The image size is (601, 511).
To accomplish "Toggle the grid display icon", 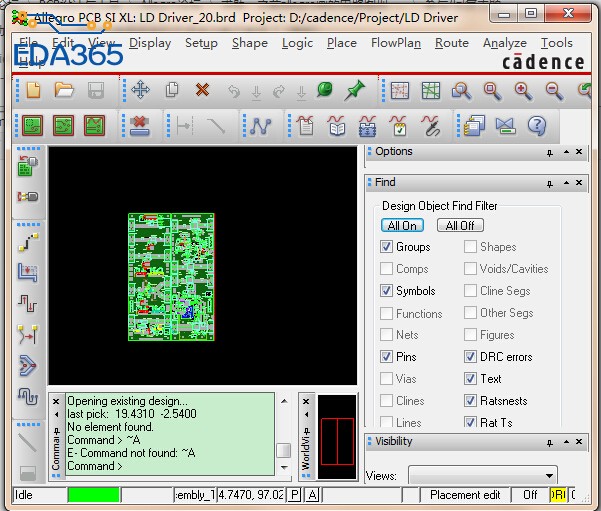I will point(431,91).
